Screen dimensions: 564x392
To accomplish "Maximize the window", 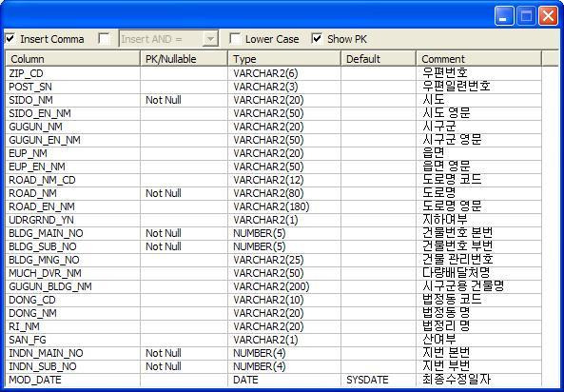I will click(526, 16).
